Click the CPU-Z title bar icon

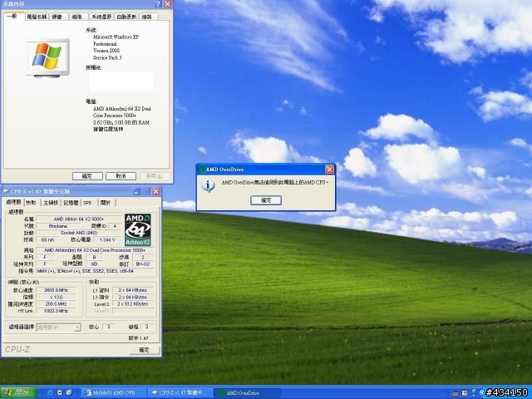point(6,191)
